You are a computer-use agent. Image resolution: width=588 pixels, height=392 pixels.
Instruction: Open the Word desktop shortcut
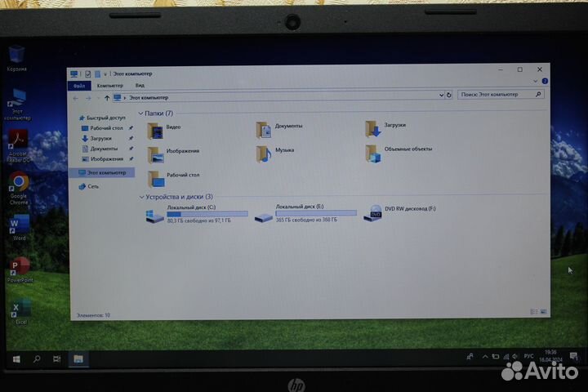[x=19, y=227]
